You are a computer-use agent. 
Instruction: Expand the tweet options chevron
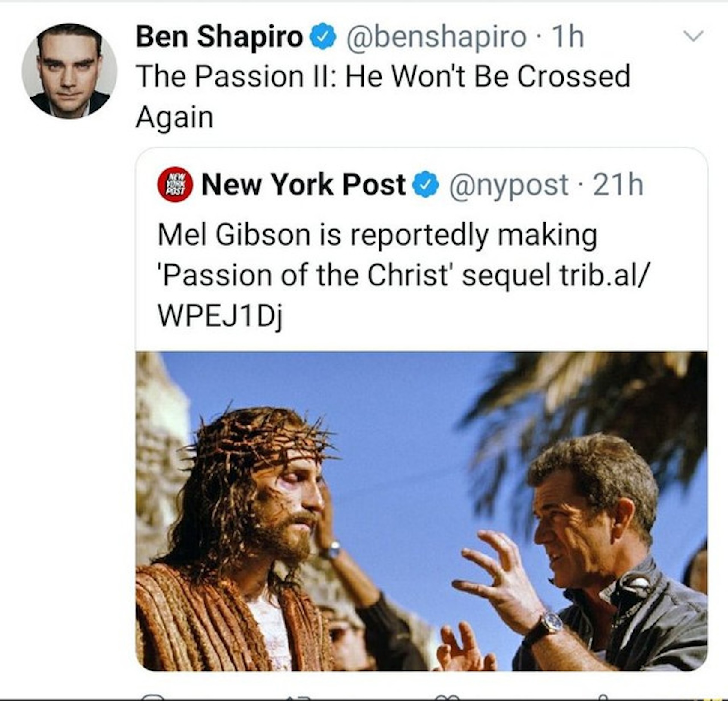coord(693,36)
